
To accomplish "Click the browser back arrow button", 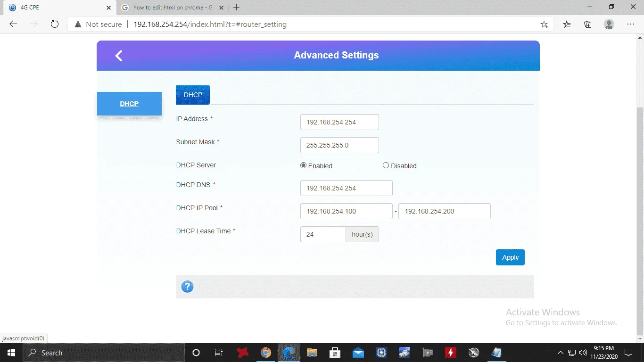I will 13,24.
